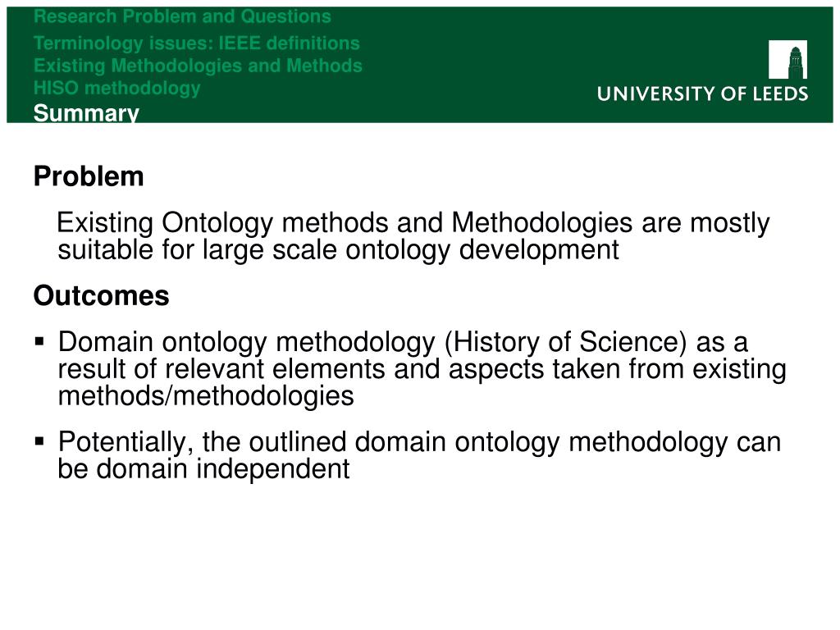Click the line 'suitable for large scale ontology development'
This screenshot has height=630, width=840.
(x=339, y=249)
